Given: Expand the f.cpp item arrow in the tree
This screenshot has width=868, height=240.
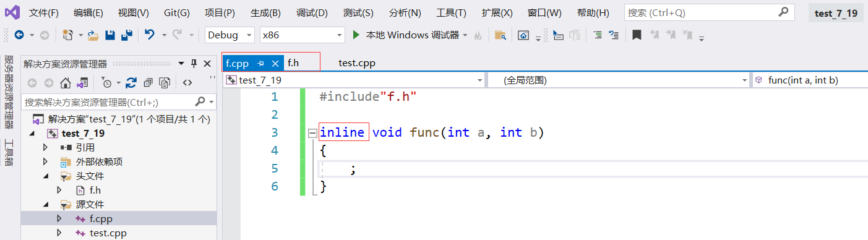Looking at the screenshot, I should click(59, 218).
